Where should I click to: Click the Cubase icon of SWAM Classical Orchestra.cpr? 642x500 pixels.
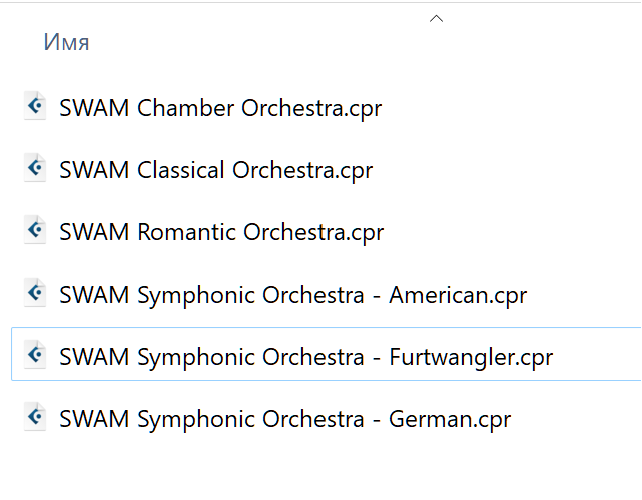(x=35, y=168)
